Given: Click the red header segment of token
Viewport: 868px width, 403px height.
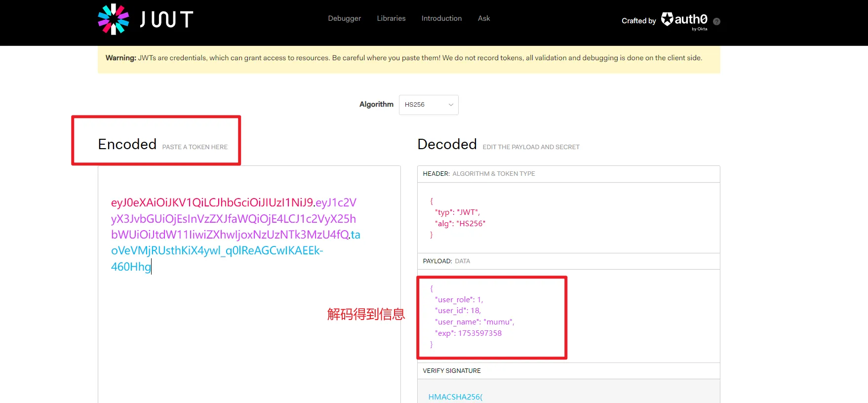Looking at the screenshot, I should click(212, 202).
